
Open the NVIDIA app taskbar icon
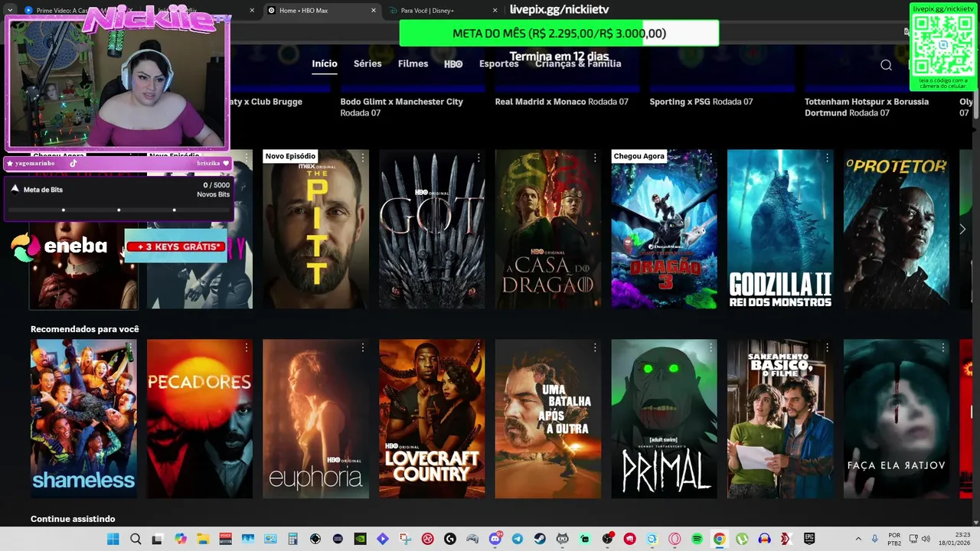point(360,539)
